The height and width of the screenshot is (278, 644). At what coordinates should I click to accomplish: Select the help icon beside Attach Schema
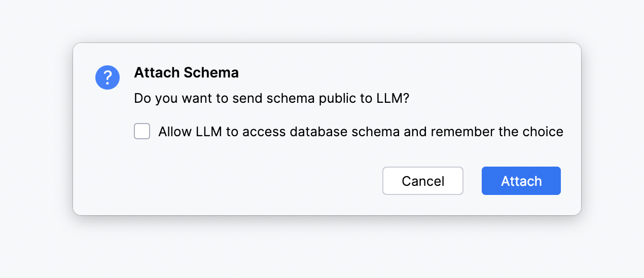(x=108, y=77)
